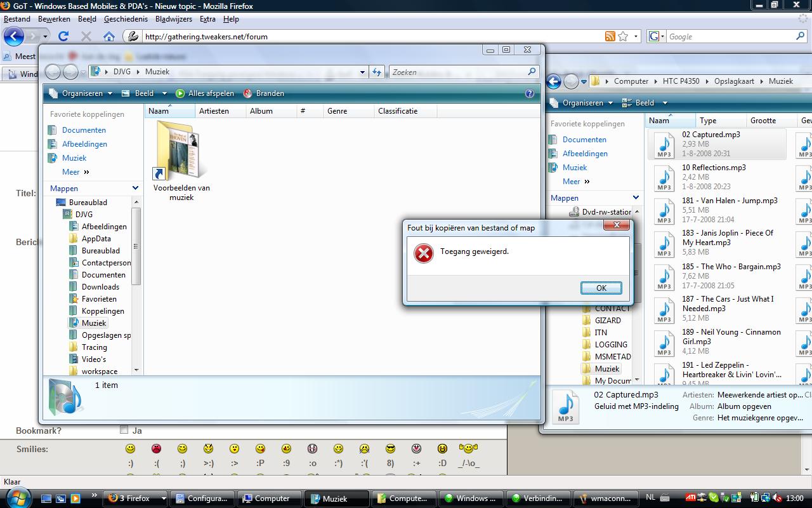This screenshot has width=812, height=508.
Task: Open the Bladwijzers menu
Action: 173,19
